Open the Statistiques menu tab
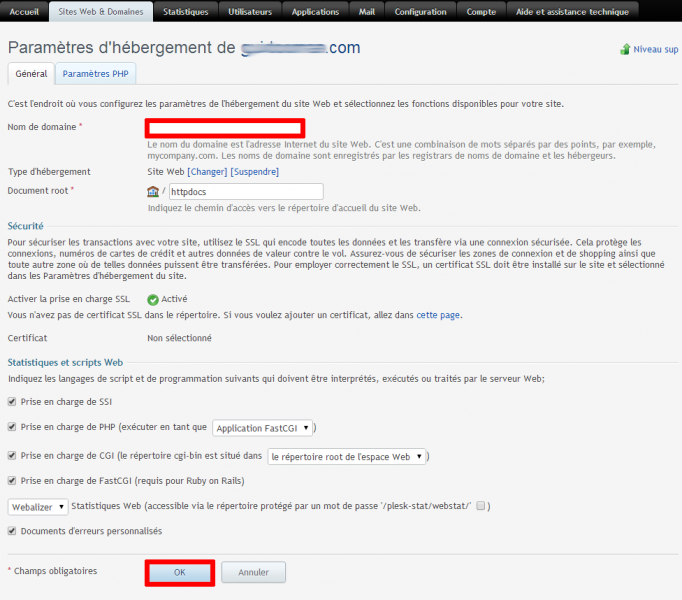 pos(186,12)
